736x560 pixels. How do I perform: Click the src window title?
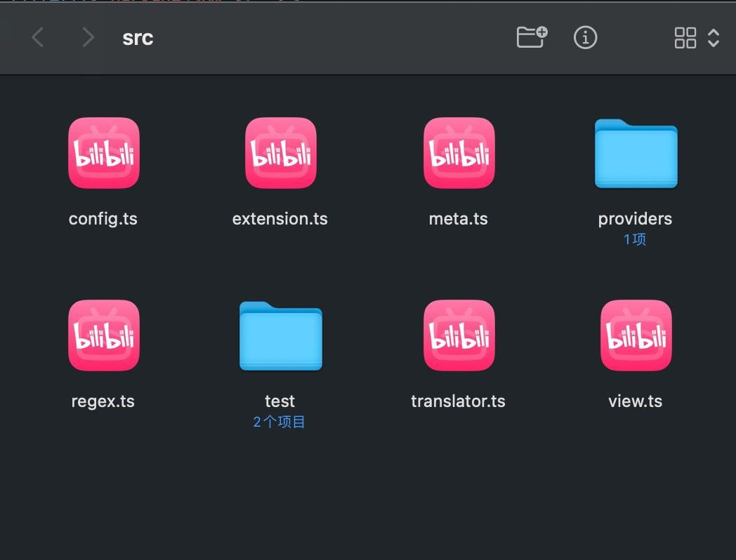(138, 38)
